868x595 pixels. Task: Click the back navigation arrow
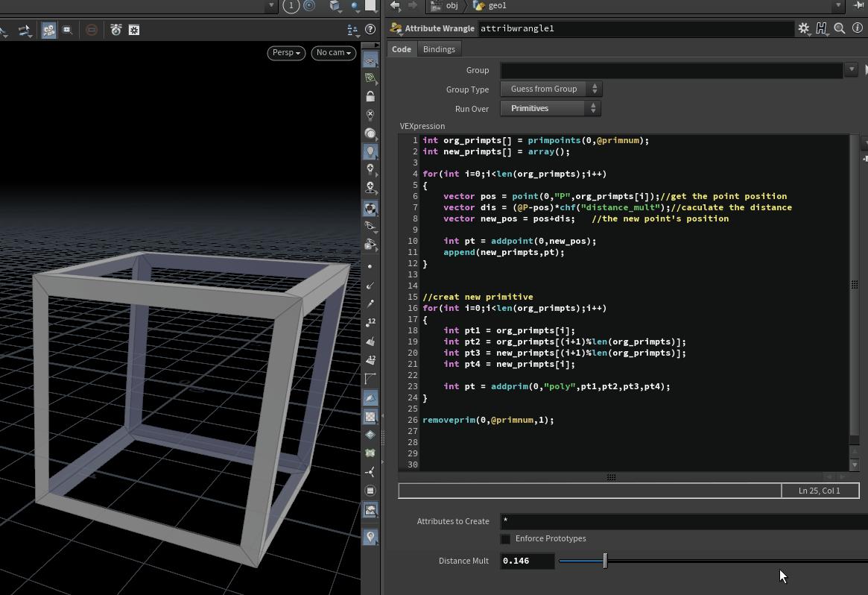point(396,5)
